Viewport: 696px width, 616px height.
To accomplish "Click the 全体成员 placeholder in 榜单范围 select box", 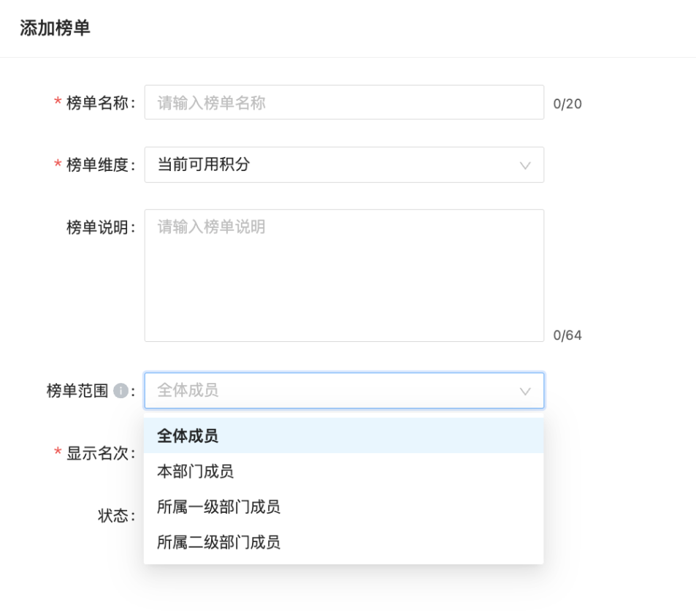I will pos(188,390).
